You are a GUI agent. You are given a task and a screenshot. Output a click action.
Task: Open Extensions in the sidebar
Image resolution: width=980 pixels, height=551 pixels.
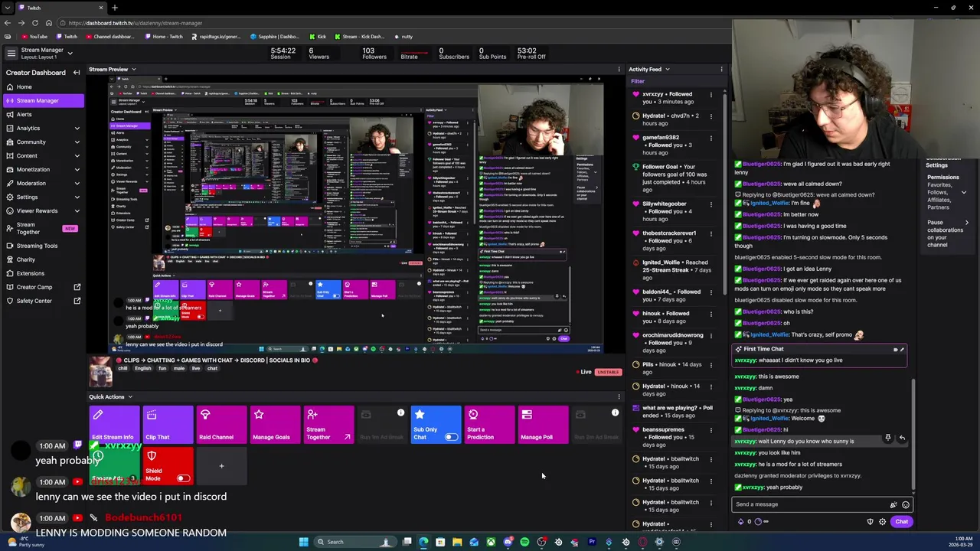click(43, 273)
